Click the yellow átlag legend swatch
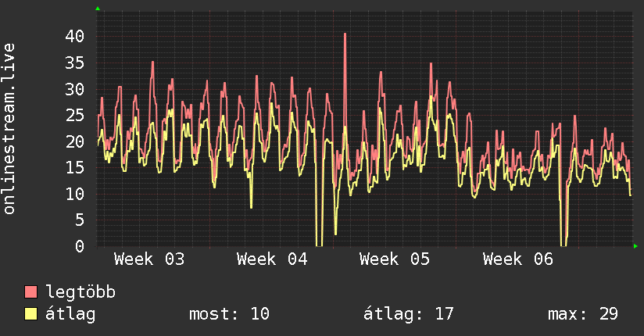This screenshot has height=336, width=644. click(x=30, y=314)
